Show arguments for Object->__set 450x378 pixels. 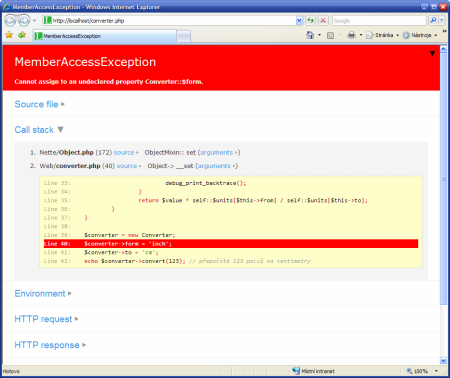pos(217,166)
